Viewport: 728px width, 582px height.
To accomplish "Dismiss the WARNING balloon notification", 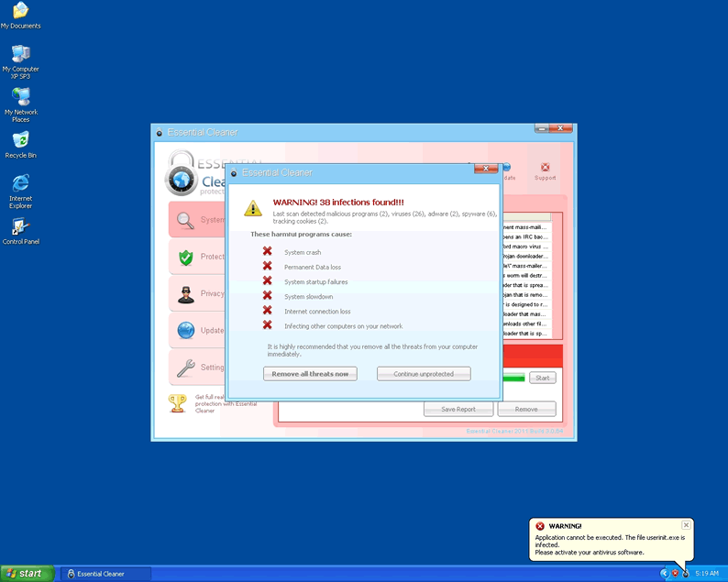I will (x=686, y=525).
